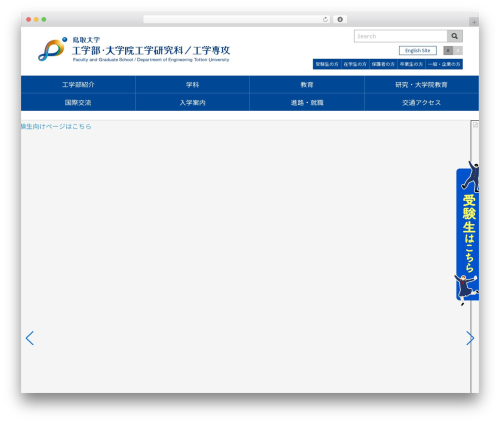Click the yellow minimize window button
This screenshot has height=423, width=500.
pyautogui.click(x=36, y=19)
